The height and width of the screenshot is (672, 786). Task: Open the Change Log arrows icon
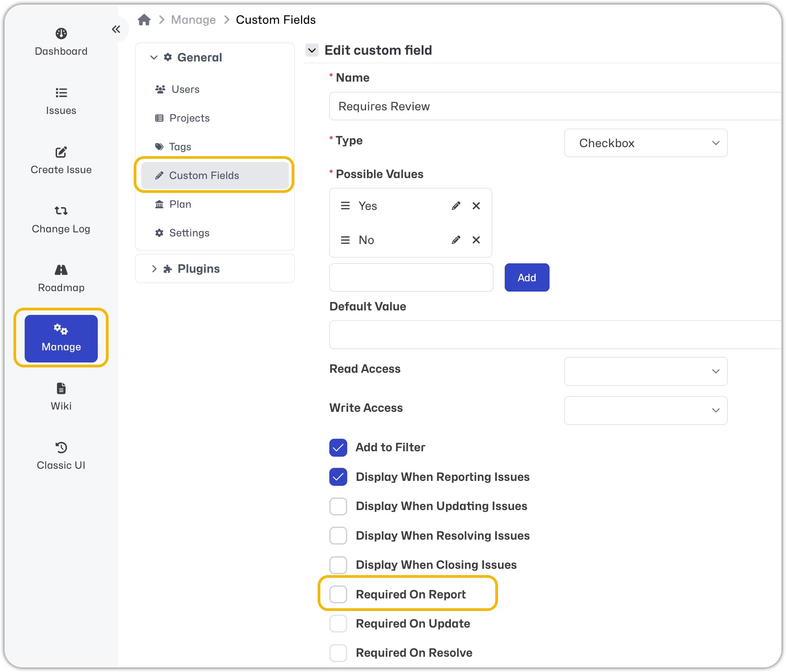61,211
